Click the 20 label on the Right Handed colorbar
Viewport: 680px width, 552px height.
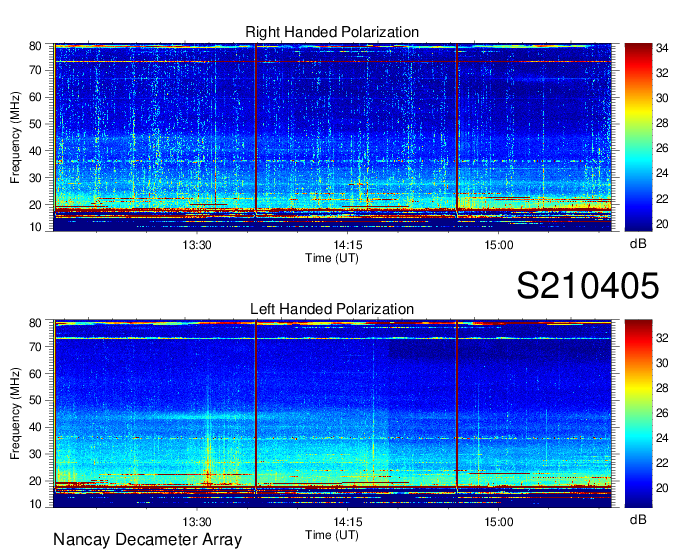[x=662, y=224]
